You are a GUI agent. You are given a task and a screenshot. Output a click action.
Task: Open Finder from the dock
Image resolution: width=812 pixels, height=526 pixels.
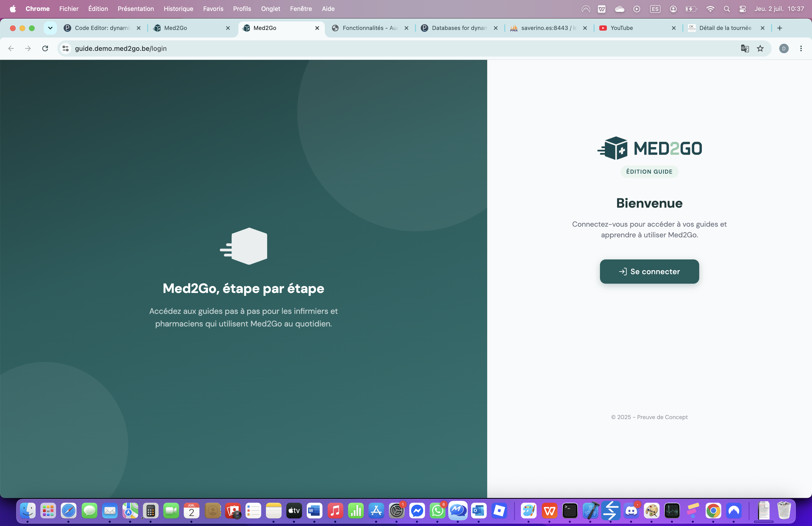tap(28, 511)
